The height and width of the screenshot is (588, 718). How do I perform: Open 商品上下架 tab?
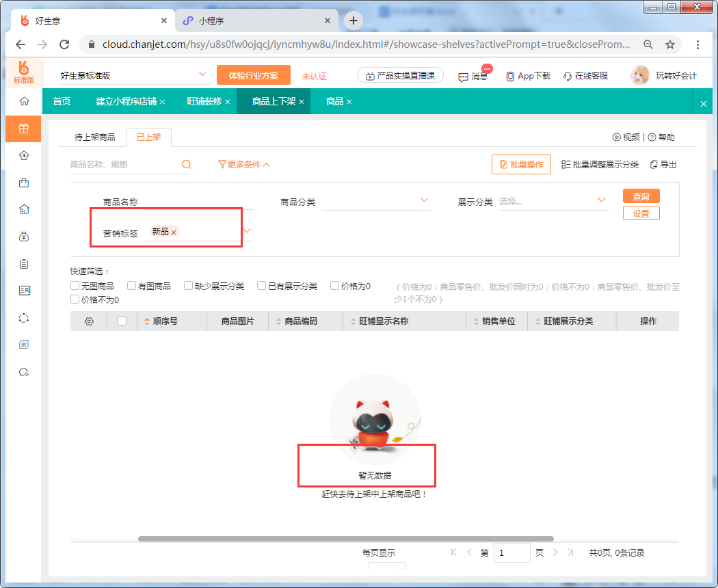(274, 101)
